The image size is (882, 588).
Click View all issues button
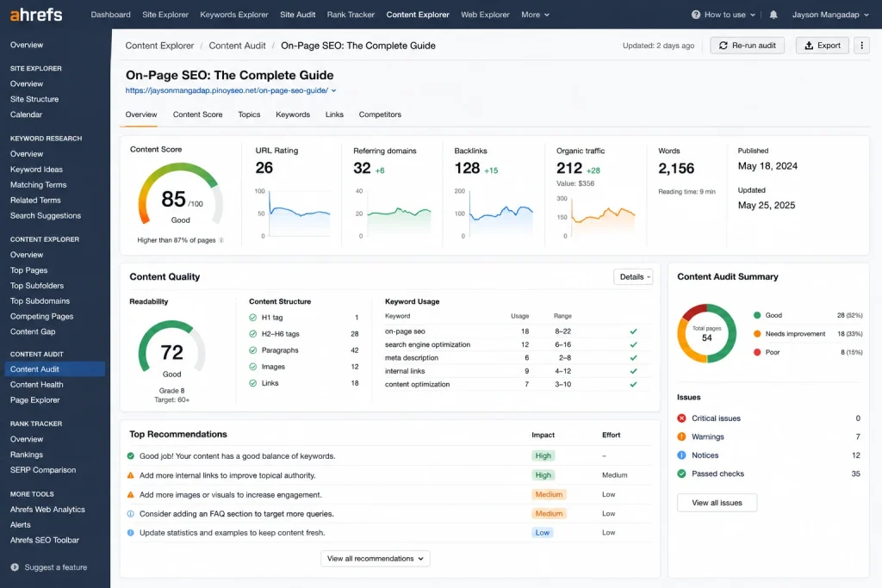(x=717, y=503)
